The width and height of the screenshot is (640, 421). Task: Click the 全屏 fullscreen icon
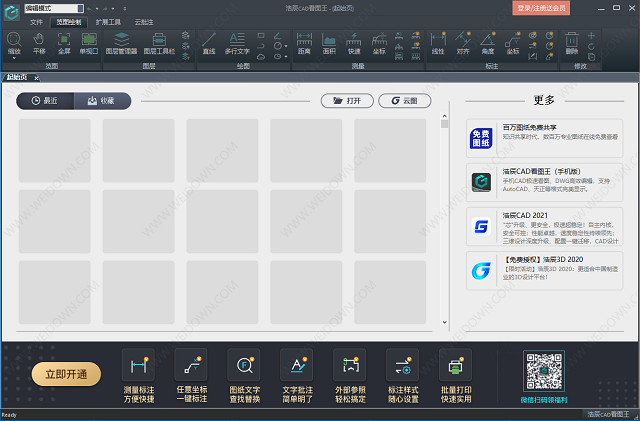point(64,43)
